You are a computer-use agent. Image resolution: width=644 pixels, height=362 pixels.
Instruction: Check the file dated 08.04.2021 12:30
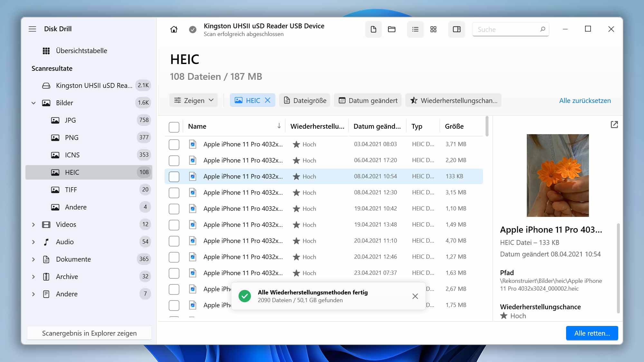pyautogui.click(x=174, y=193)
